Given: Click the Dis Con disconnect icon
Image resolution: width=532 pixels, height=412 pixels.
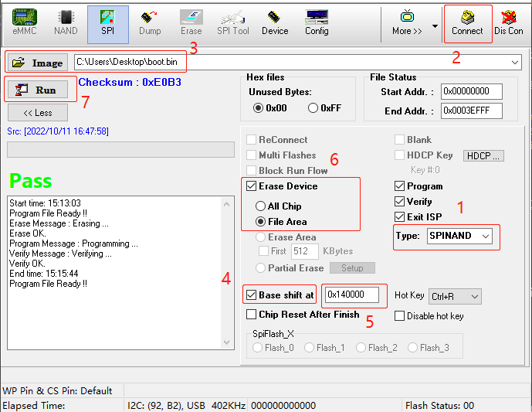Looking at the screenshot, I should [509, 22].
